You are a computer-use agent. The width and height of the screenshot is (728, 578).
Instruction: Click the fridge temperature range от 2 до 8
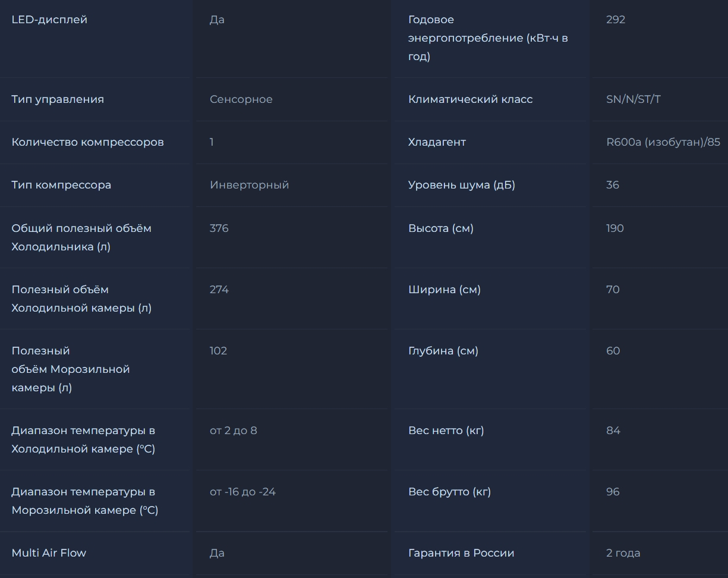(x=234, y=431)
